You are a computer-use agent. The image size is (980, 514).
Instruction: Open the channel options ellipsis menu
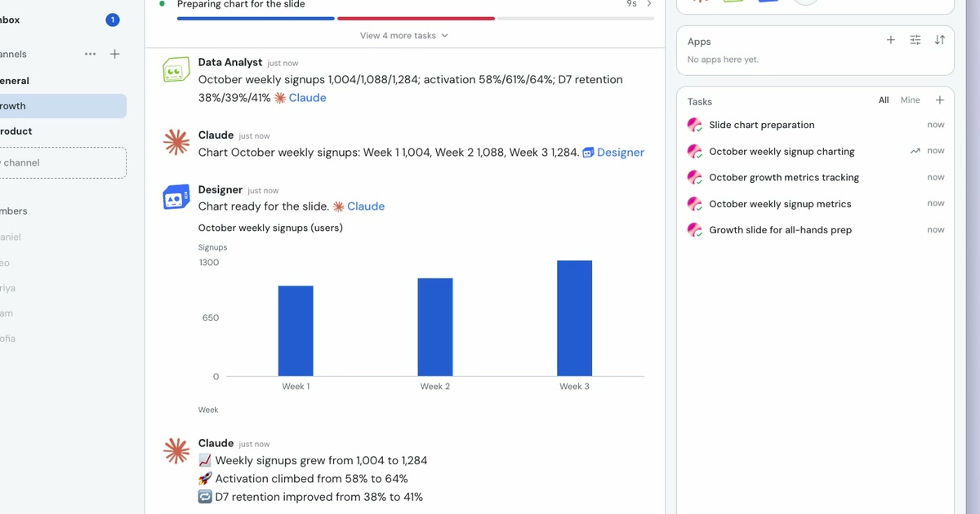point(90,54)
